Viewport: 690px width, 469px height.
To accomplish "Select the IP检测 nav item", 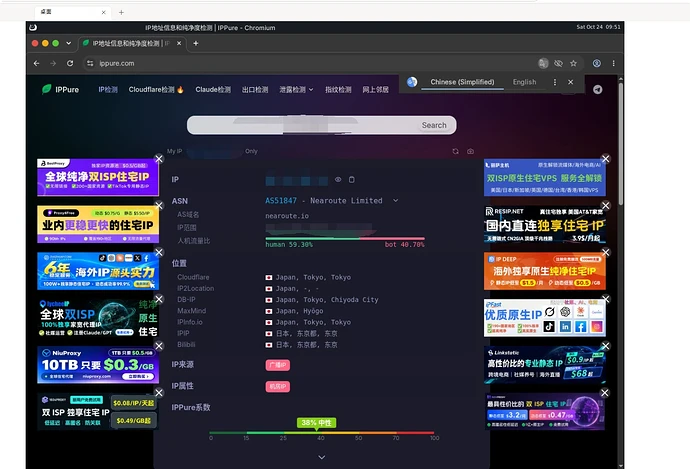I will (108, 90).
